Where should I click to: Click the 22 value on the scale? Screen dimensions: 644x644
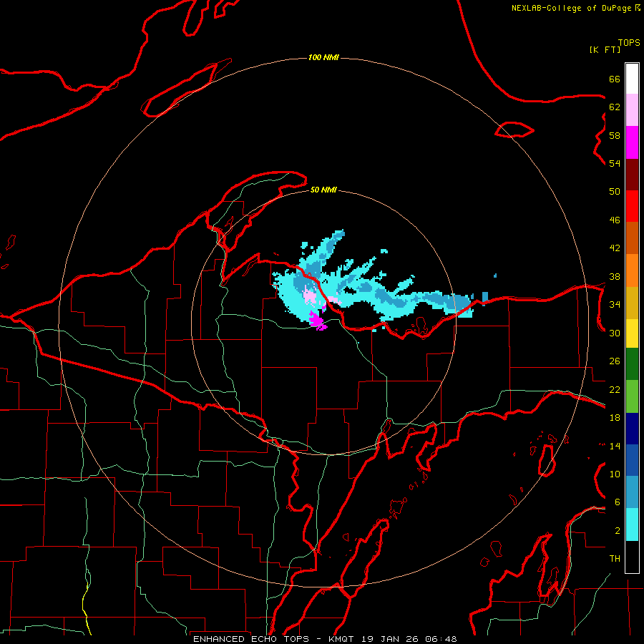pyautogui.click(x=615, y=389)
